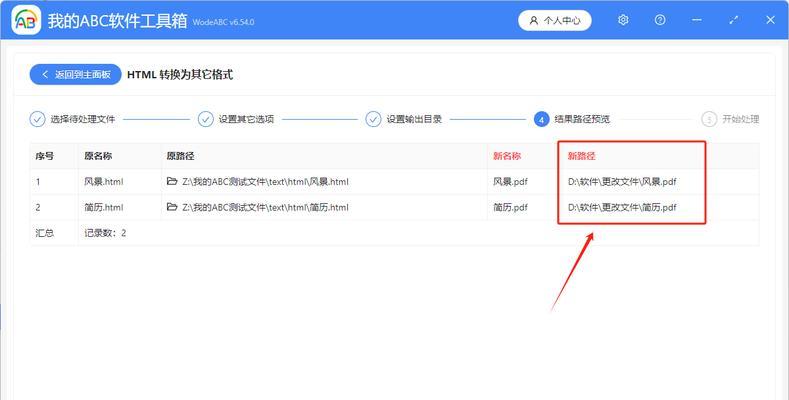
Task: Select the 风暴.html original name cell
Action: [104, 182]
